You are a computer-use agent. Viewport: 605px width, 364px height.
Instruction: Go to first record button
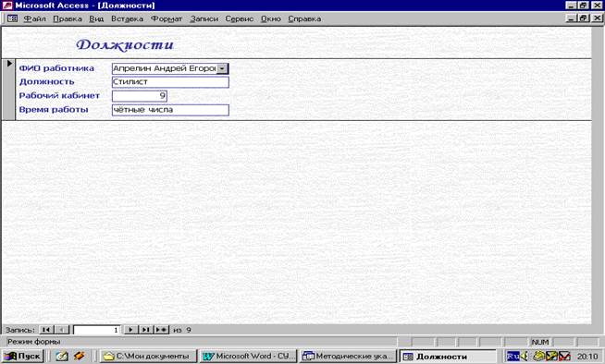click(46, 330)
